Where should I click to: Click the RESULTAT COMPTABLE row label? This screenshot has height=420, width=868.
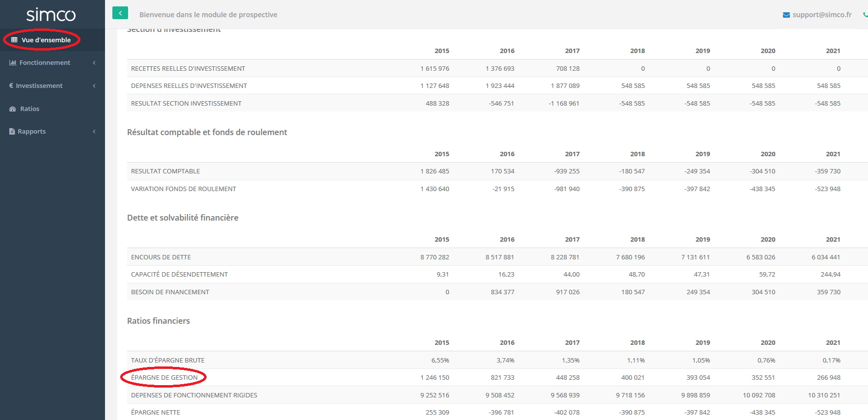(165, 171)
